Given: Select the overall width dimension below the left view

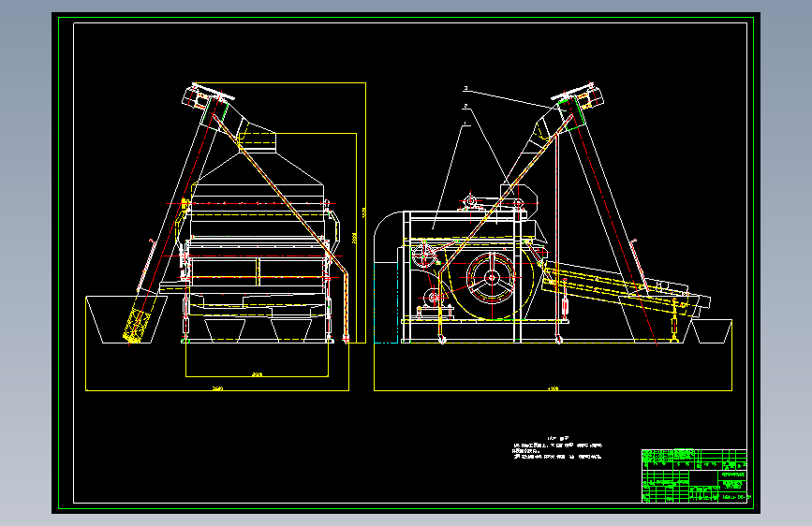Looking at the screenshot, I should (x=217, y=389).
